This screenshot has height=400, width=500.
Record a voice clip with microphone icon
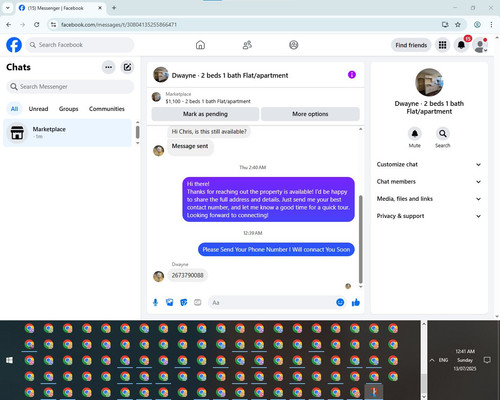point(155,303)
